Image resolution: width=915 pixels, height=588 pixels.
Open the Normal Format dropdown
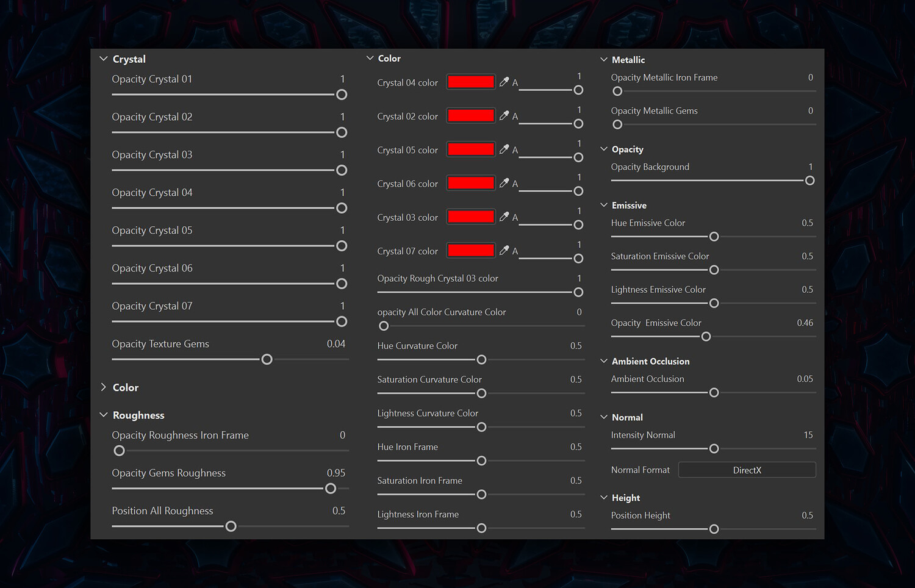tap(747, 470)
